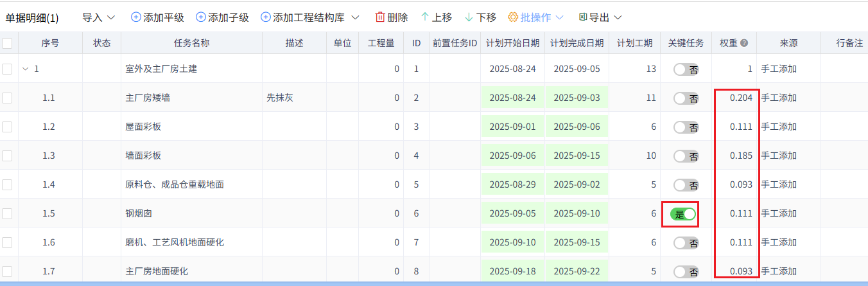The height and width of the screenshot is (286, 868).
Task: Open the 批操作 dropdown menu
Action: click(535, 17)
